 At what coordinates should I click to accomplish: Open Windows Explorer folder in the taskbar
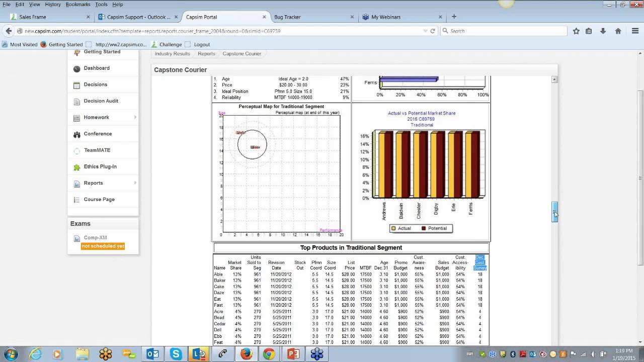82,354
